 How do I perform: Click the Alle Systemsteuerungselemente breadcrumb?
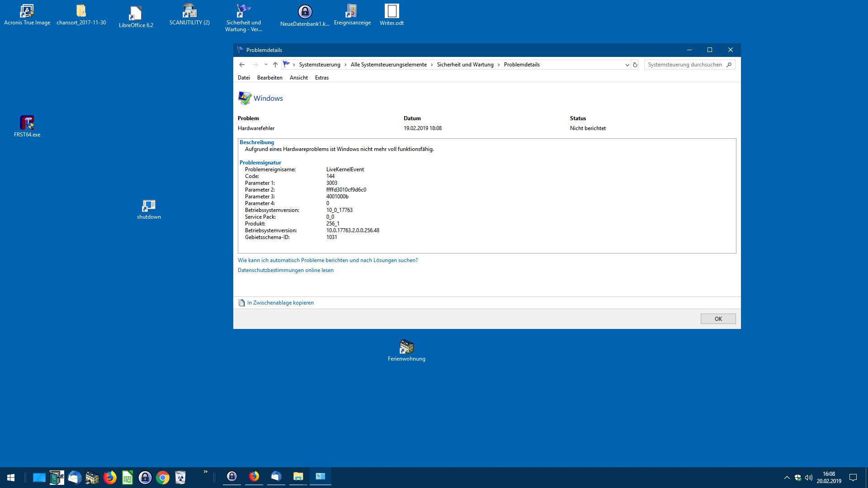point(389,65)
